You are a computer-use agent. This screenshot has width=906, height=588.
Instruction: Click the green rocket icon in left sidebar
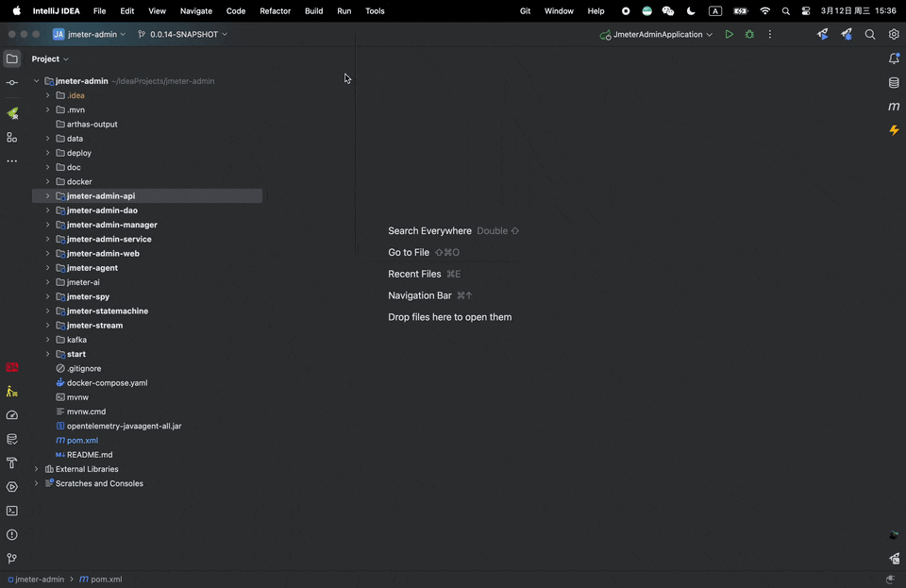pos(11,113)
